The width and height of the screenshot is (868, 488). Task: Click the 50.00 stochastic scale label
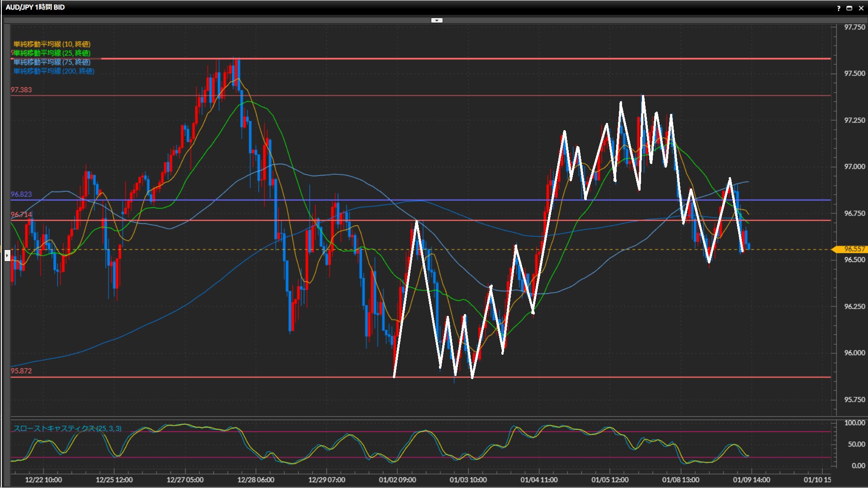coord(856,444)
